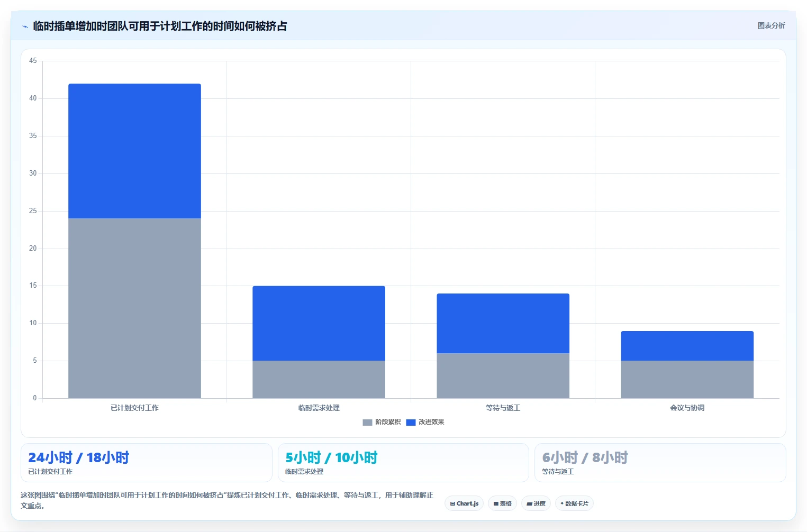Click the x-axis label 等待与返工
Viewport: 807px width, 532px height.
tap(503, 408)
